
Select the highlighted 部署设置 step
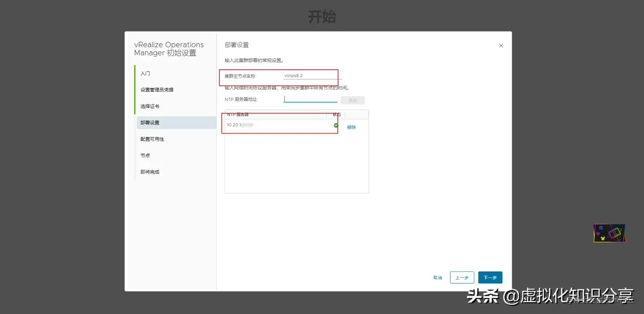point(151,123)
